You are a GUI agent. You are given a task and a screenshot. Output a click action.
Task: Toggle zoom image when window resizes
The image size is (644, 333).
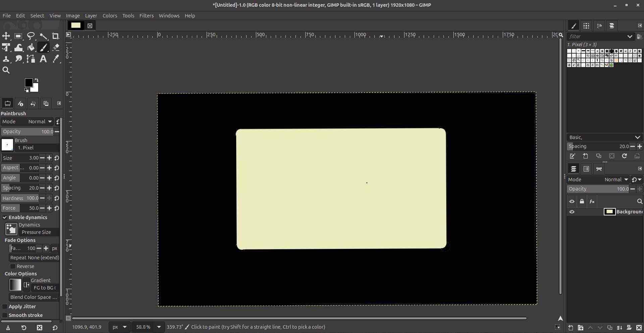coord(561,35)
